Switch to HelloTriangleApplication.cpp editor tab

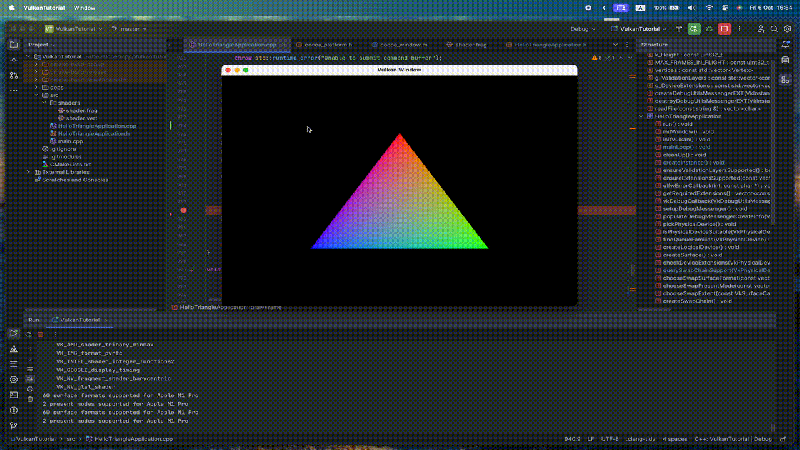click(237, 45)
